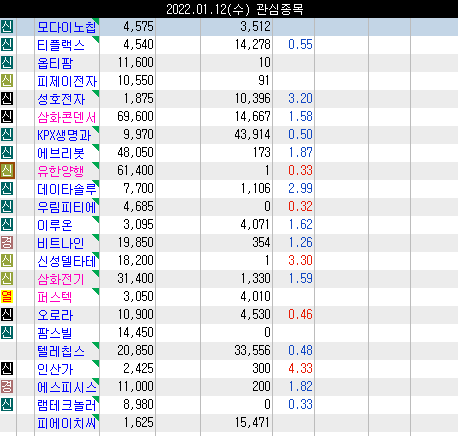Click the blue value 2.99
458x436 pixels.
point(300,188)
